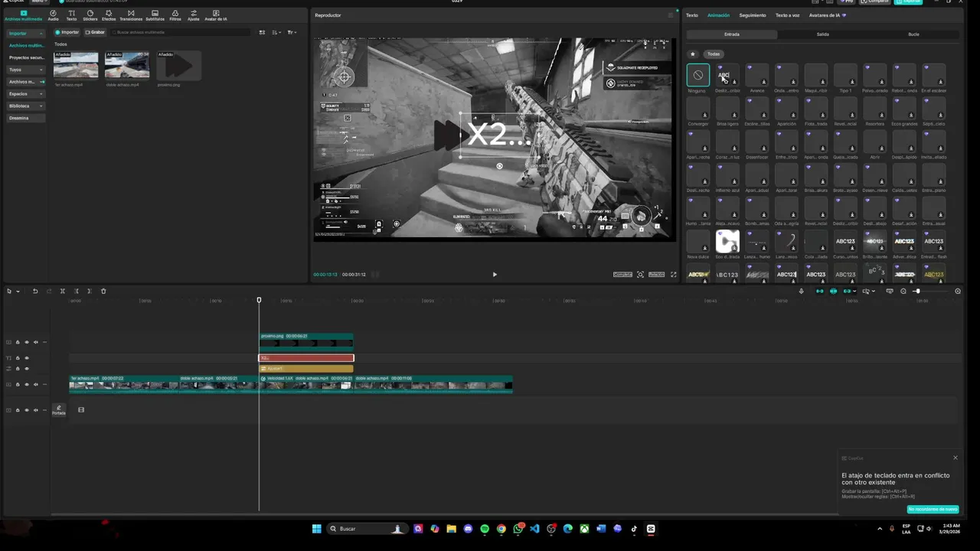Viewport: 980px width, 551px height.
Task: Switch media grid view icon
Action: [x=262, y=32]
